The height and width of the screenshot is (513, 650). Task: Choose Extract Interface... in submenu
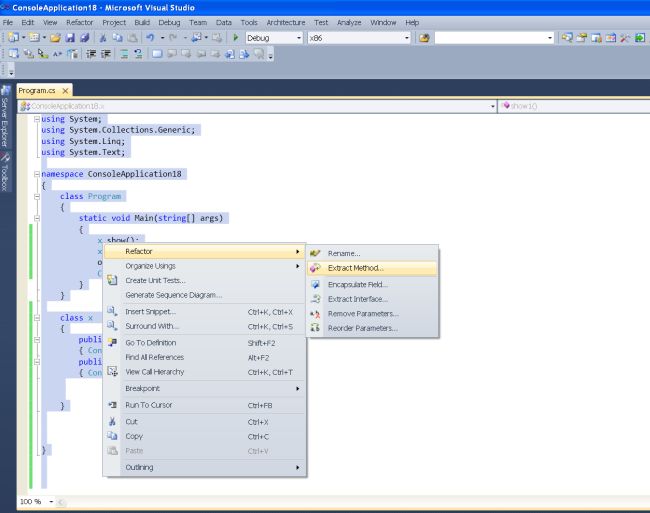(372, 299)
